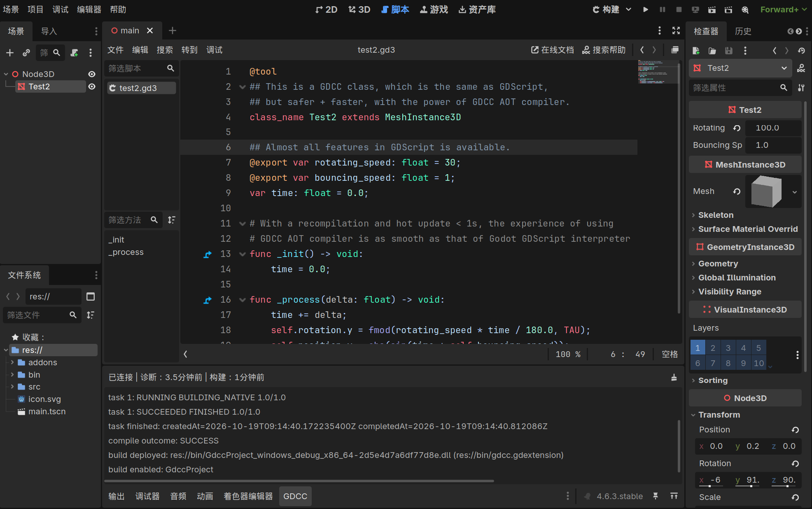Open the Forward+ renderer dropdown
The width and height of the screenshot is (812, 509).
[784, 9]
